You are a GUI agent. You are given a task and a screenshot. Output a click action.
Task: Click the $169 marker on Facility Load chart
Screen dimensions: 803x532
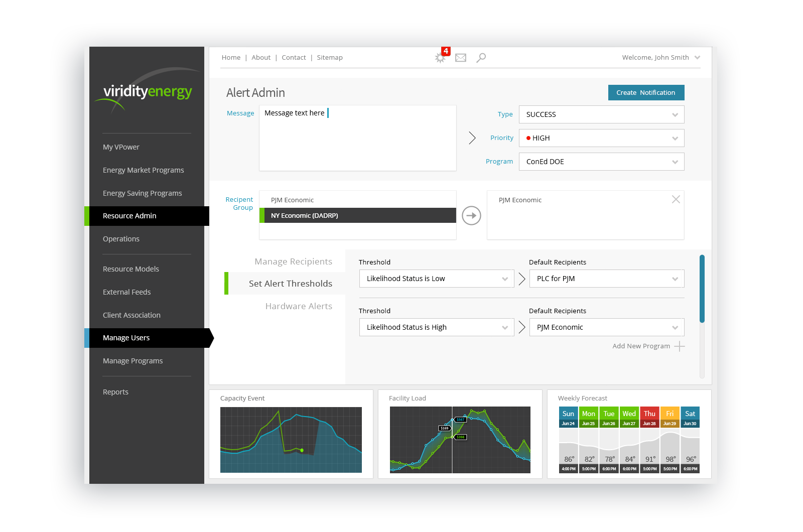445,428
